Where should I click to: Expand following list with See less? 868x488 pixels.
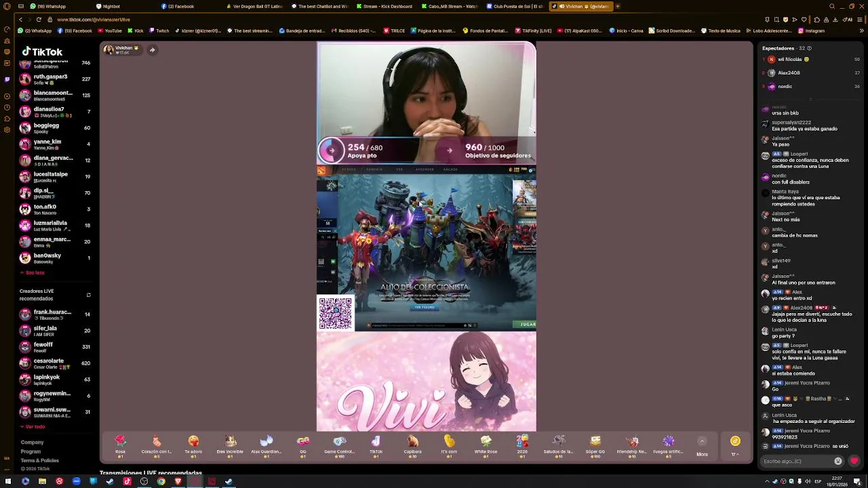[33, 272]
